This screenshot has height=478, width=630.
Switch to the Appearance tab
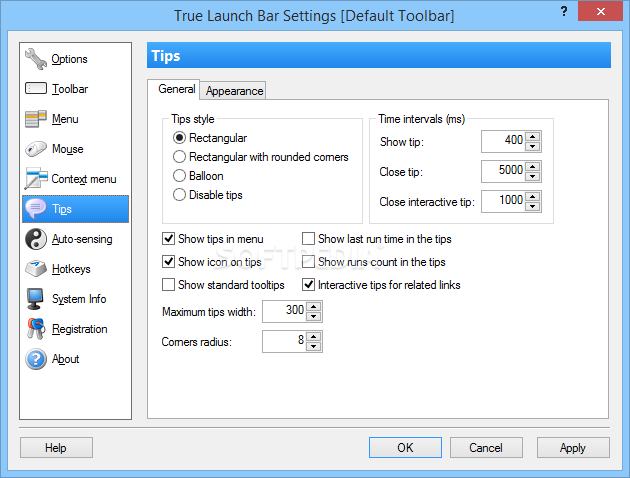(x=234, y=91)
